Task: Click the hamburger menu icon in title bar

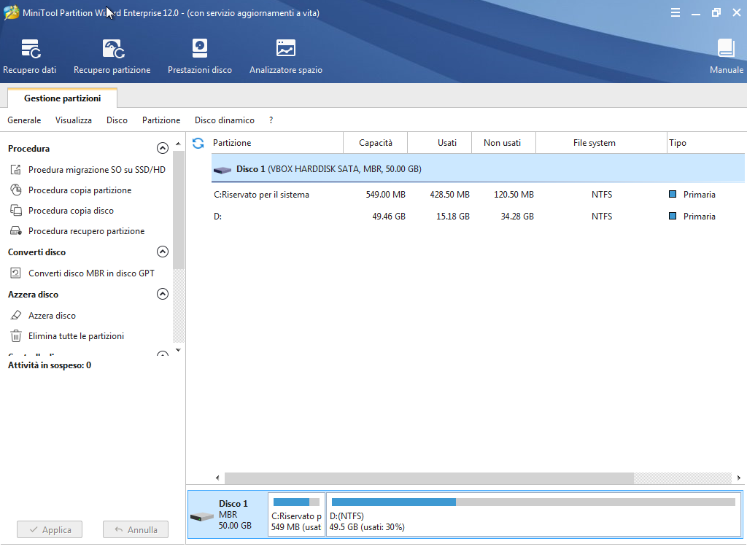Action: tap(675, 13)
